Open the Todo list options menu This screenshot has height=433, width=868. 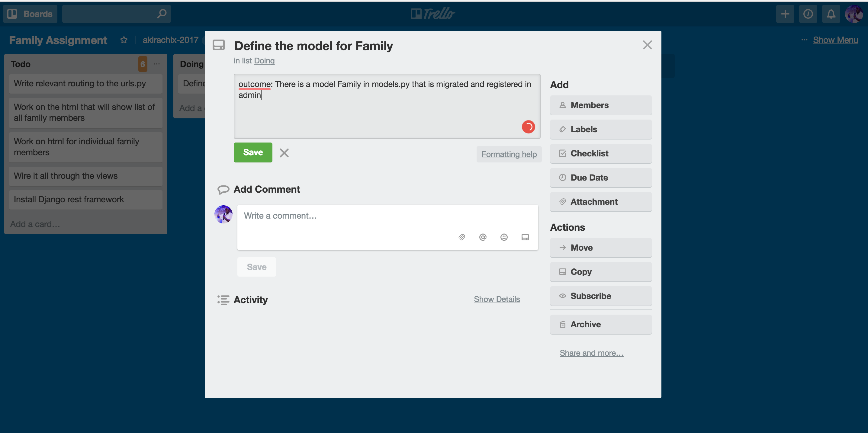[157, 64]
